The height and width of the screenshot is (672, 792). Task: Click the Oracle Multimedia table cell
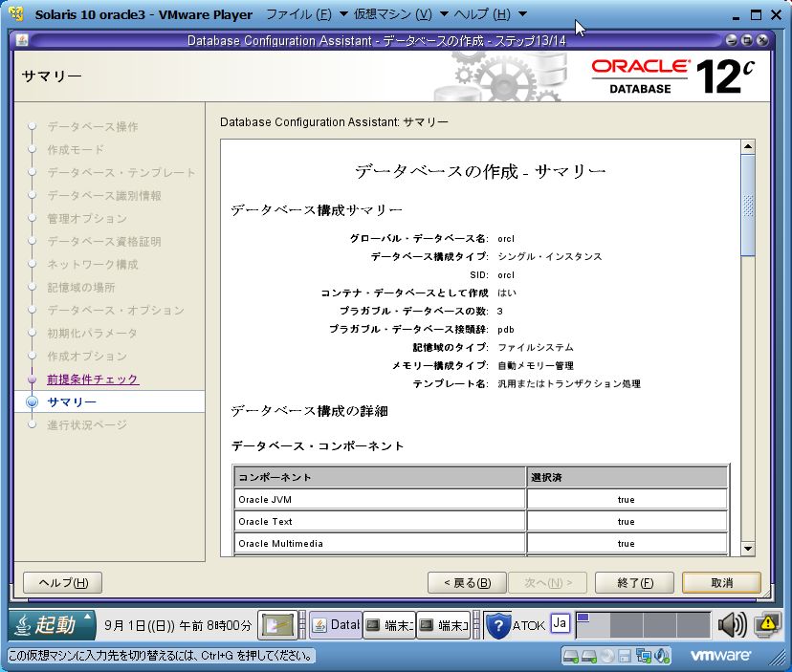[380, 544]
